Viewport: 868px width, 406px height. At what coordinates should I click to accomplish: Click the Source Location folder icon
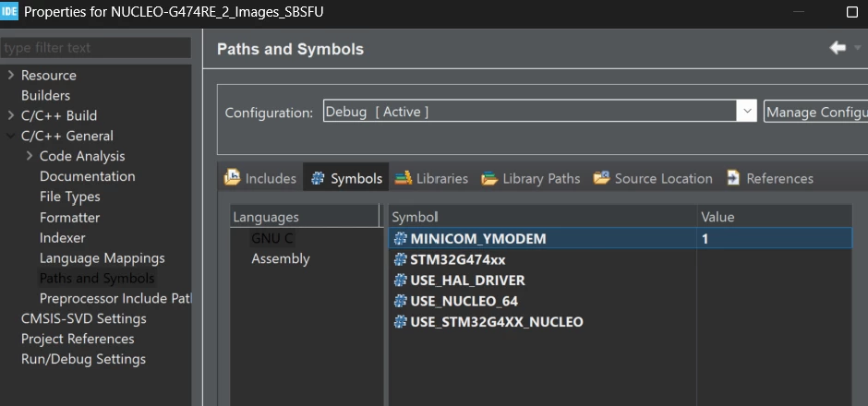click(602, 177)
